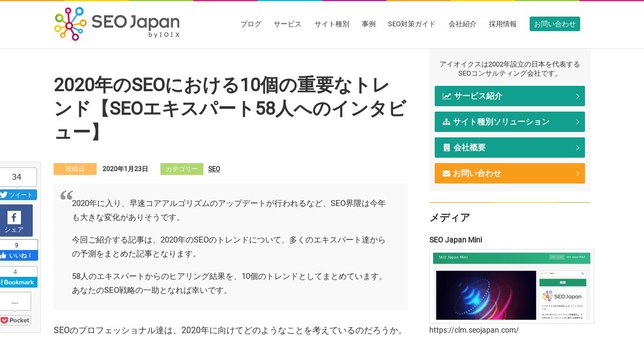This screenshot has width=644, height=338.
Task: Click the tweet count box showing 34
Action: pyautogui.click(x=17, y=177)
